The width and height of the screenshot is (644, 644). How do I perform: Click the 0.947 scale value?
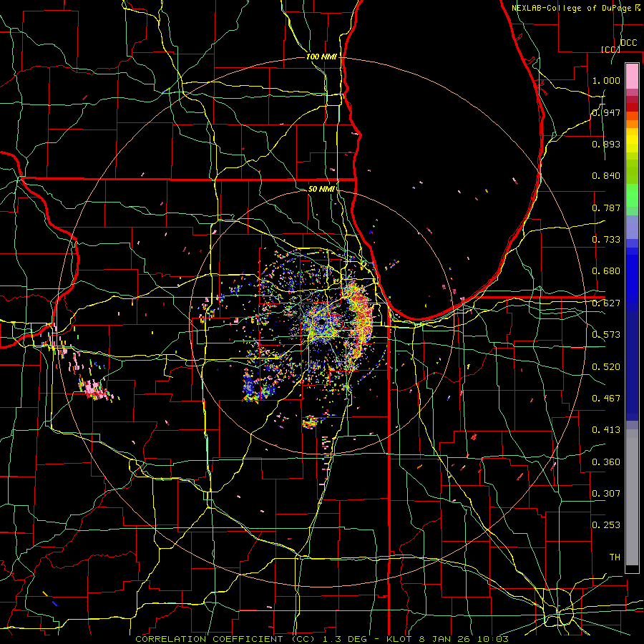606,112
